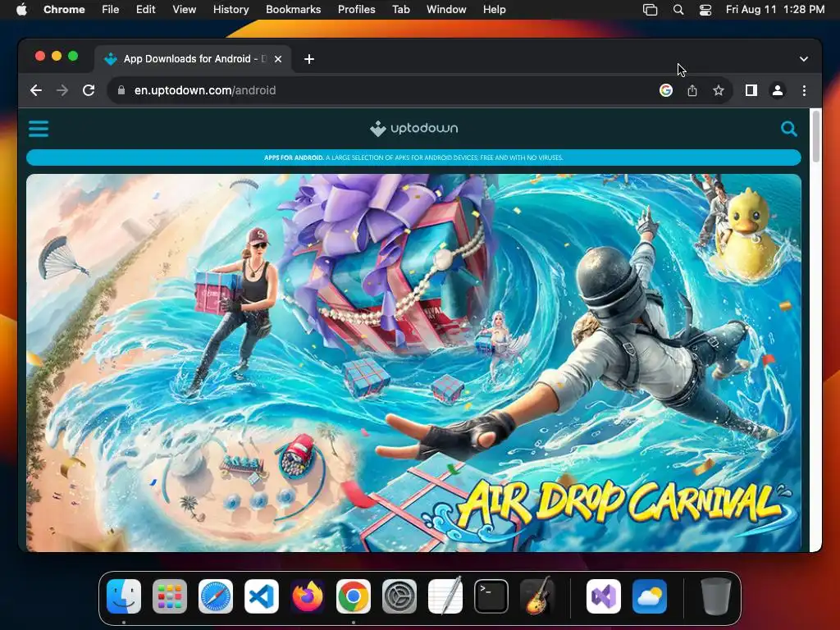Open the Chrome app menu
The image size is (840, 630).
point(64,9)
